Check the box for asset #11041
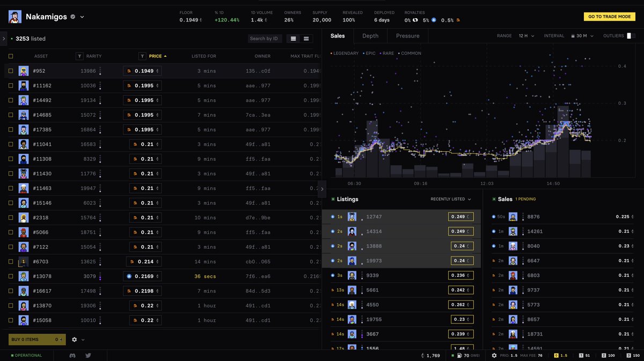644x361 pixels. [11, 144]
